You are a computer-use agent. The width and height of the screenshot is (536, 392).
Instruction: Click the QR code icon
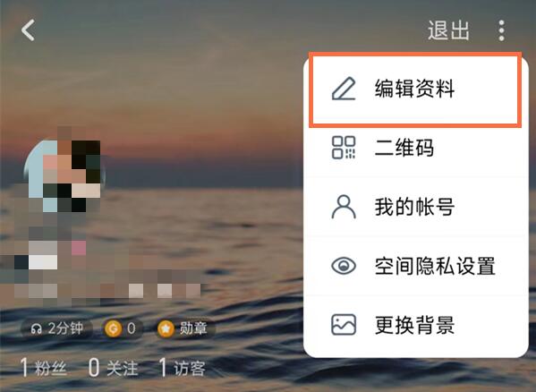[344, 148]
